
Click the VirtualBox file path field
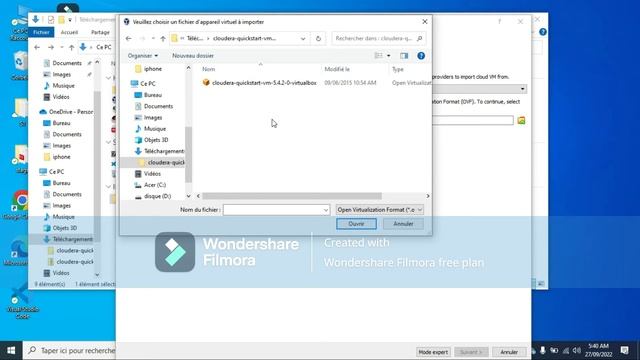(x=473, y=120)
